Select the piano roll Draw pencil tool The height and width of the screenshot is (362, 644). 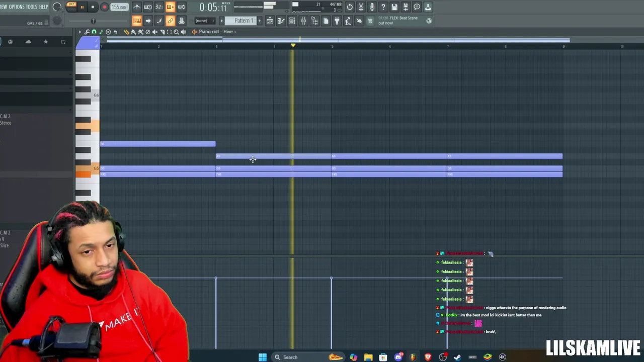[x=126, y=32]
